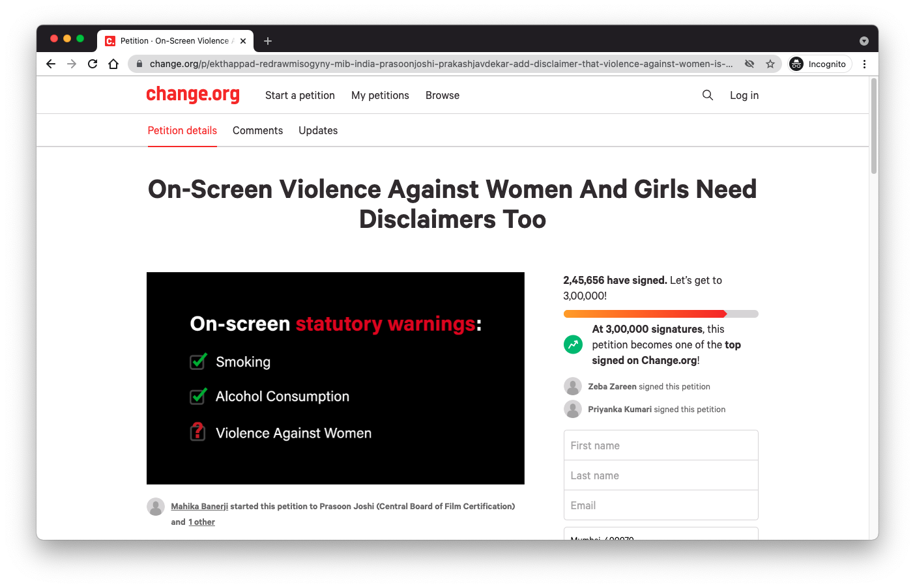Open Start a petition
The width and height of the screenshot is (915, 588).
(300, 95)
